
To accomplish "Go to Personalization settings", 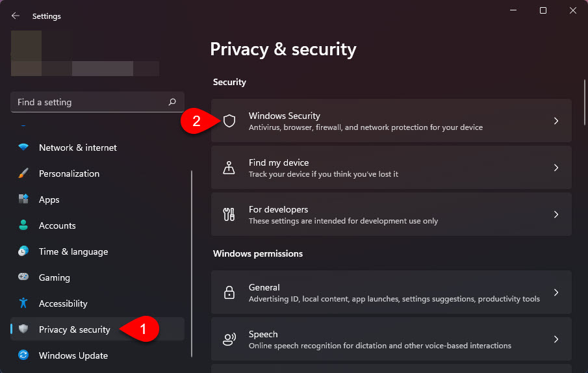I will click(x=97, y=174).
